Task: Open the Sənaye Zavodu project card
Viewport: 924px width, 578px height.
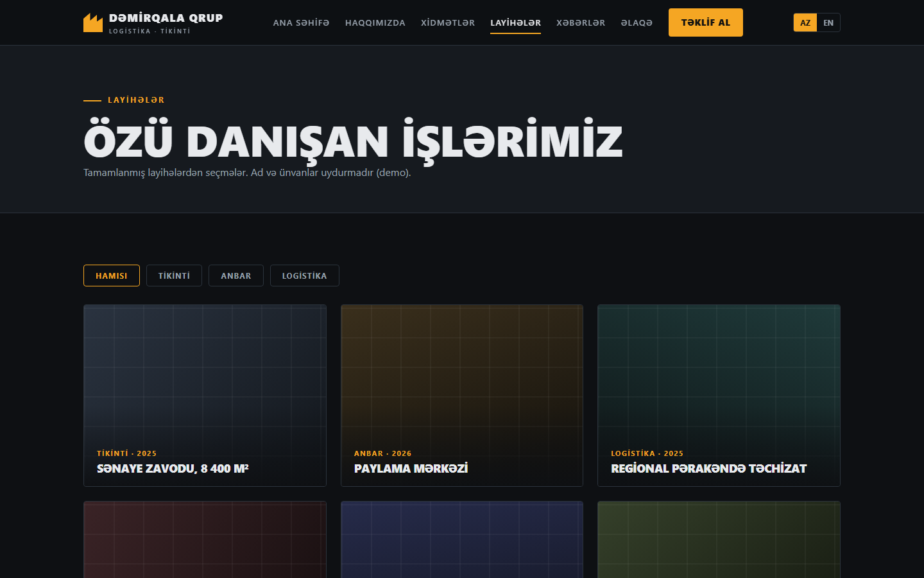Action: 205,396
